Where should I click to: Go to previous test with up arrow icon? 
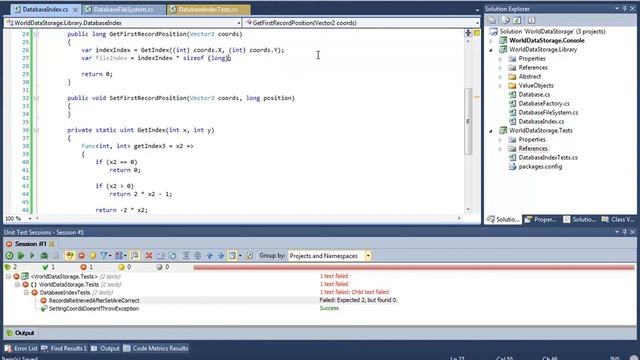point(209,256)
